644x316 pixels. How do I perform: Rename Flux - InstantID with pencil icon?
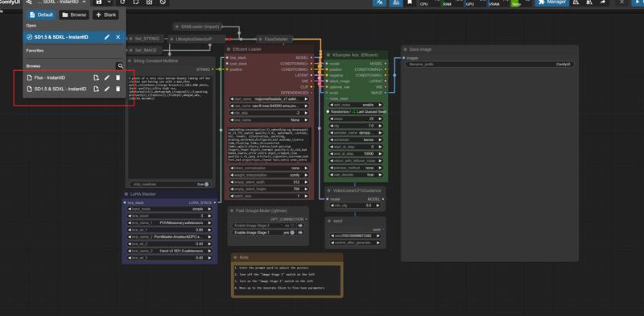coord(107,77)
